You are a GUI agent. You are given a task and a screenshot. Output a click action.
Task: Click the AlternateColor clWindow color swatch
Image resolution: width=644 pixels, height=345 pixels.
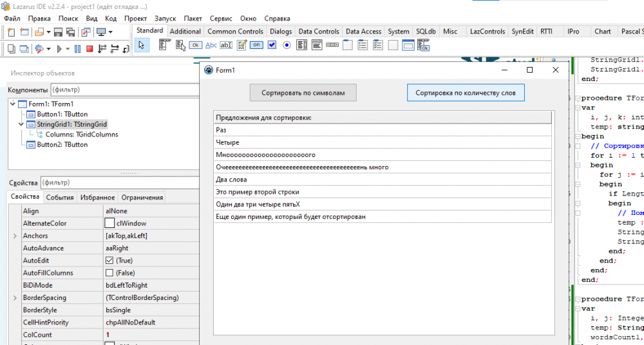click(x=109, y=223)
